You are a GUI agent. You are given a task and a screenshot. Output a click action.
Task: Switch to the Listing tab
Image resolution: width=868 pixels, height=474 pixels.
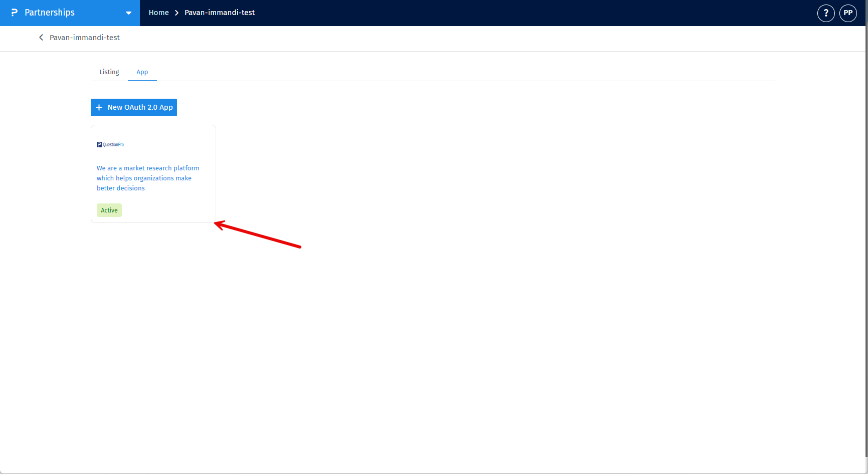click(x=109, y=72)
